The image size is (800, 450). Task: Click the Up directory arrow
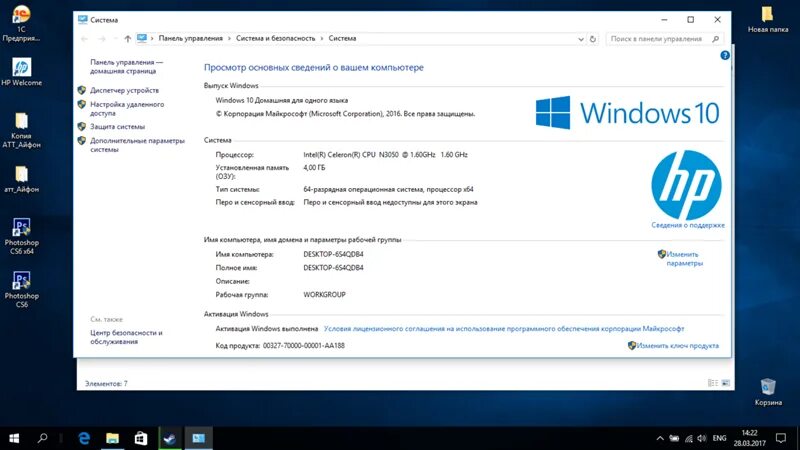128,39
